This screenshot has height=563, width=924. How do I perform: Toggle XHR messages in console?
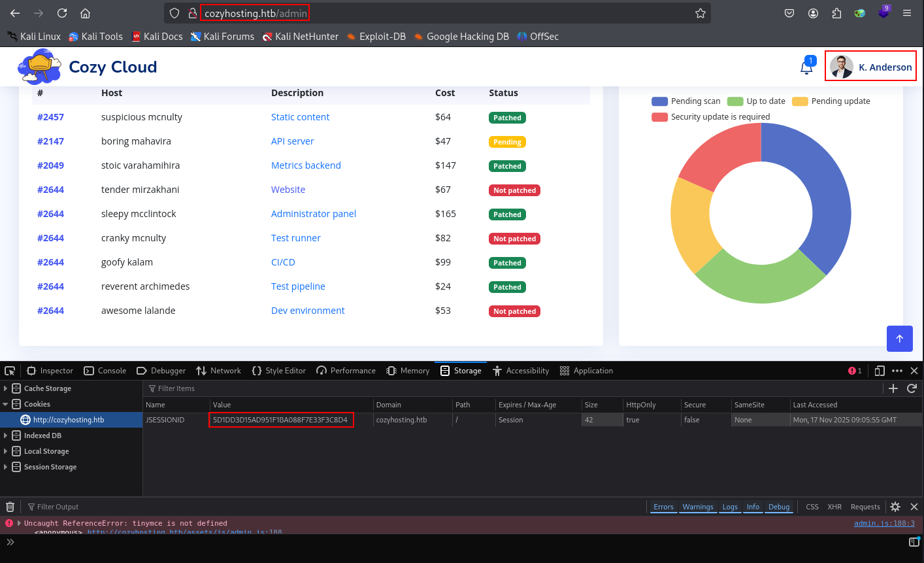click(x=834, y=507)
